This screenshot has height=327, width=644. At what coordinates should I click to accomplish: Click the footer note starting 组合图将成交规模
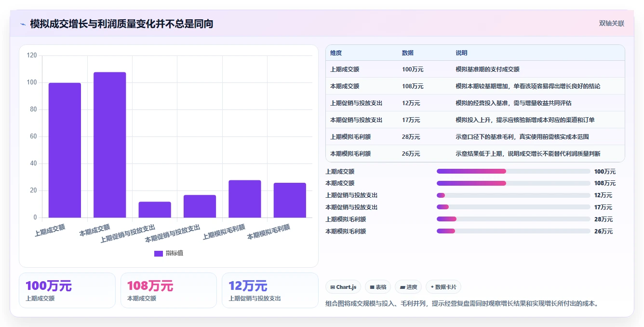[x=463, y=304]
